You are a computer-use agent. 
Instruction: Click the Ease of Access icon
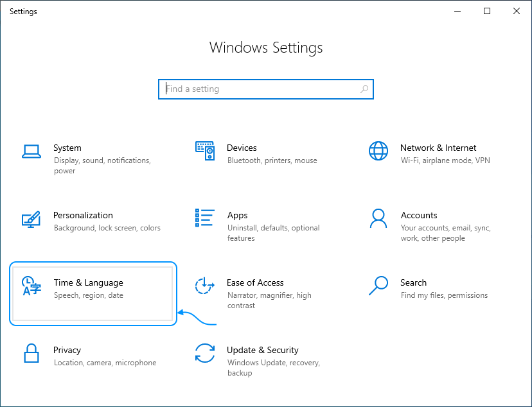click(204, 285)
